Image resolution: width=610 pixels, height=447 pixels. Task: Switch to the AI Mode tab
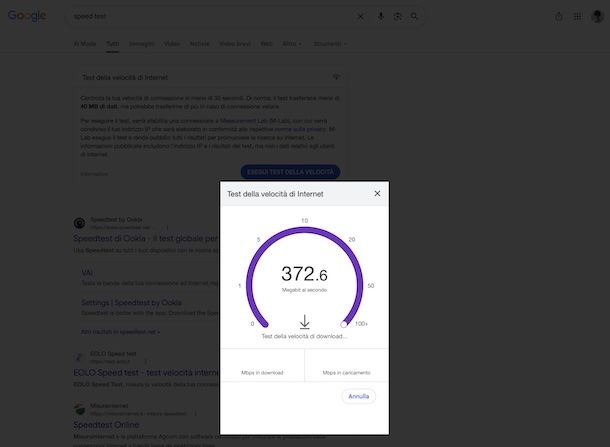pyautogui.click(x=85, y=44)
